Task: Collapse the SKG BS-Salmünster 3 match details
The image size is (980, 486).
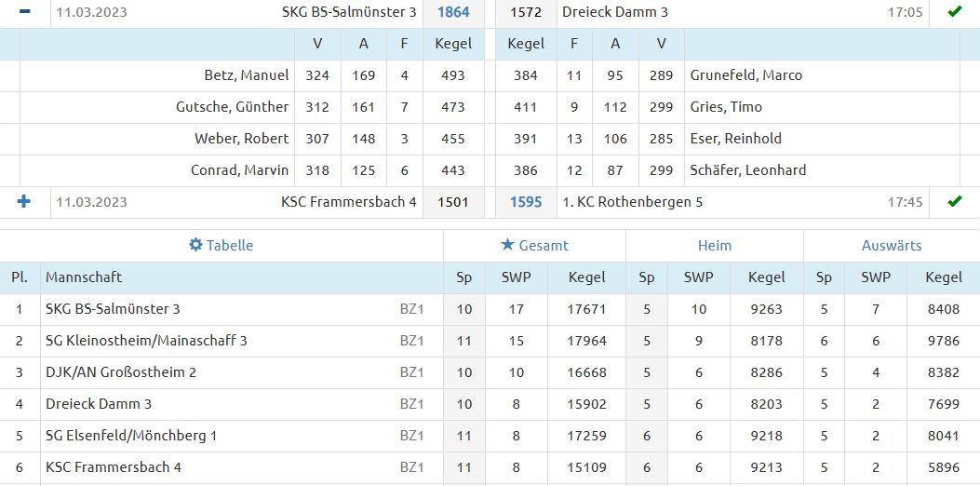Action: (24, 12)
